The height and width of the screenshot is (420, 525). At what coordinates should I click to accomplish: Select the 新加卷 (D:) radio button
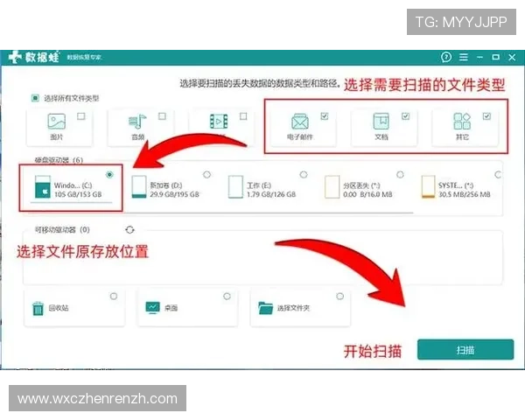pos(206,174)
